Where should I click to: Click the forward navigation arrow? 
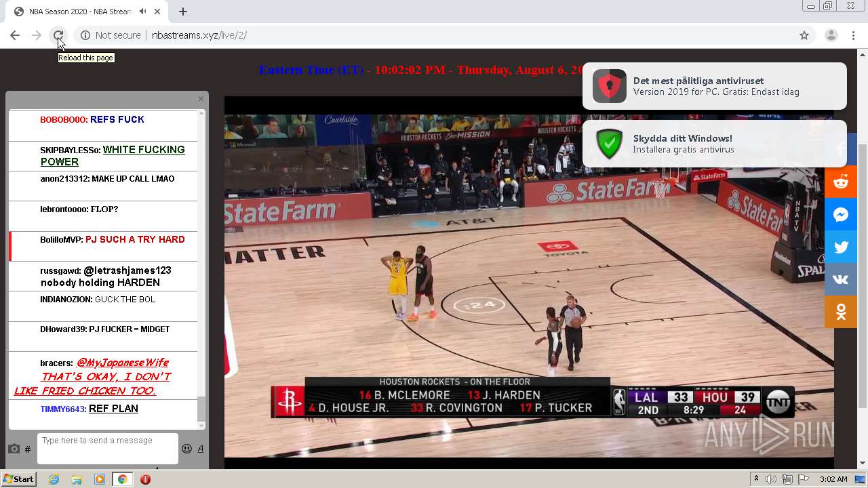(x=37, y=35)
